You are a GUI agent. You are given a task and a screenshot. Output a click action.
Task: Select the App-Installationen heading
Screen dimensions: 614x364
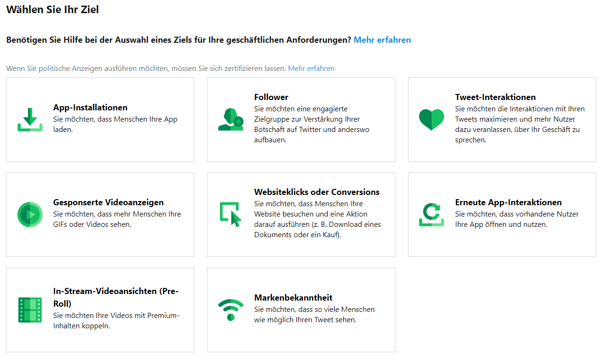[x=90, y=108]
